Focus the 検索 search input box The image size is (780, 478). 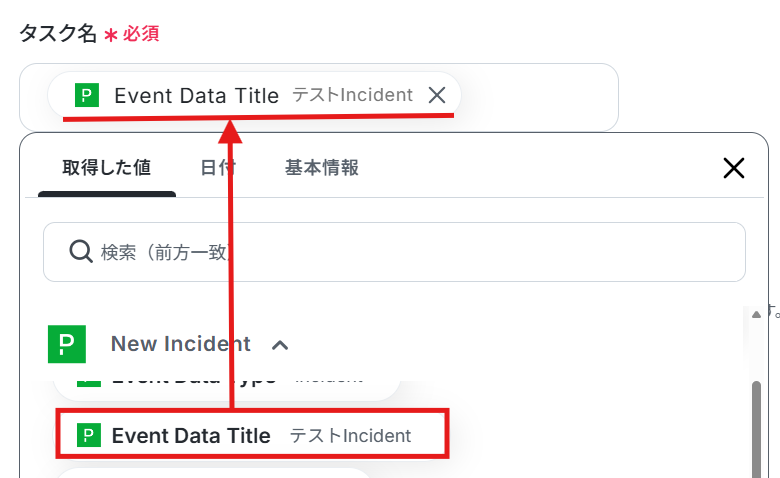click(400, 252)
